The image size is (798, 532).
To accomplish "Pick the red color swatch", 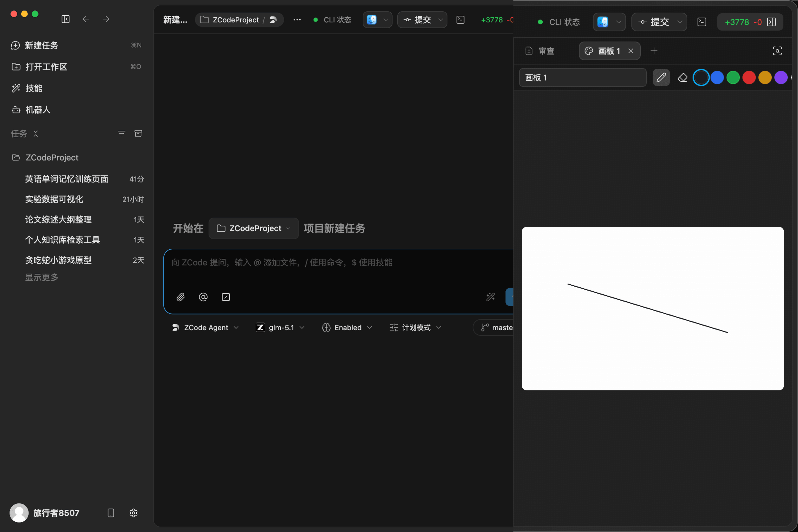I will tap(749, 78).
